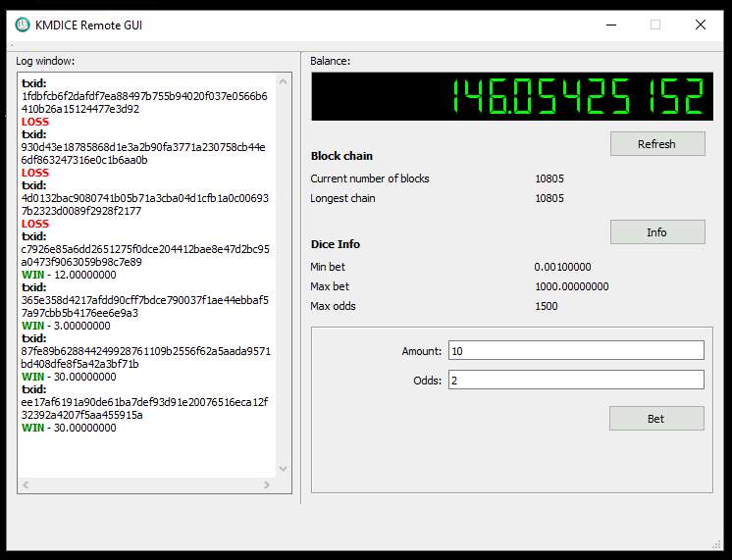This screenshot has width=732, height=560.
Task: Click the Current number of blocks value 10805
Action: click(x=549, y=178)
